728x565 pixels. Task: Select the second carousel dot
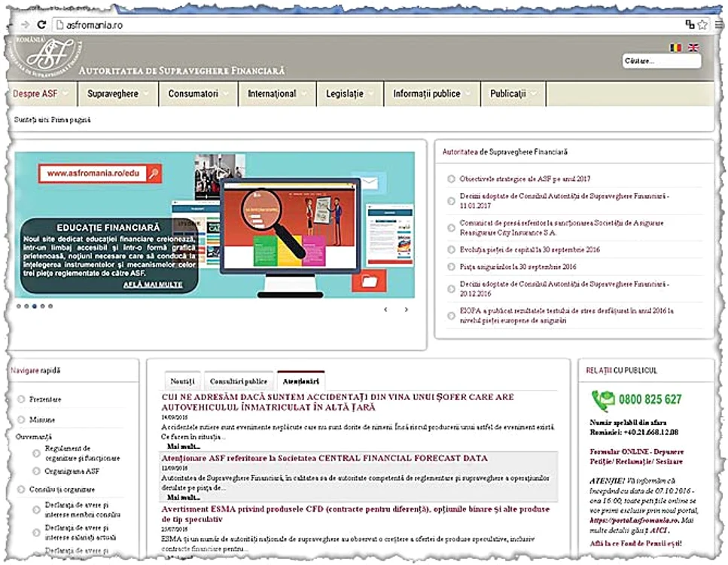[x=26, y=306]
